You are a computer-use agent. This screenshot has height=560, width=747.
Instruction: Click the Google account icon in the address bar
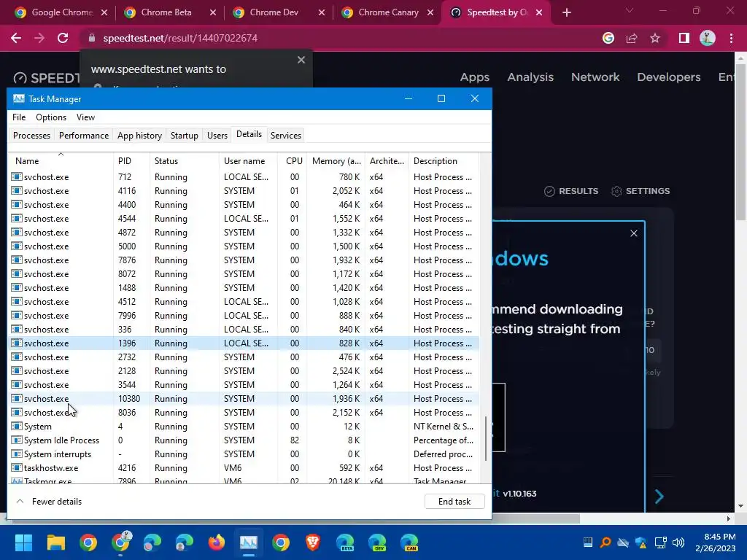608,38
